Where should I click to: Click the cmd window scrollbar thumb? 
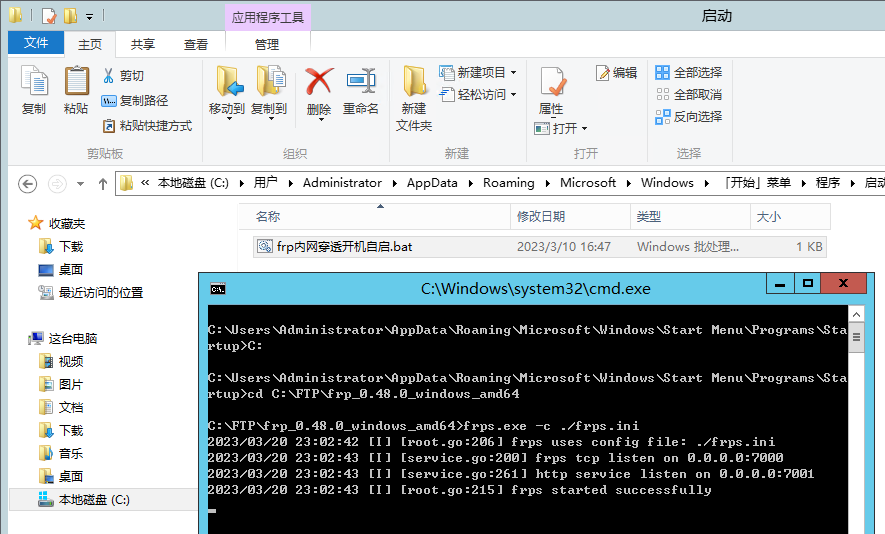click(856, 338)
